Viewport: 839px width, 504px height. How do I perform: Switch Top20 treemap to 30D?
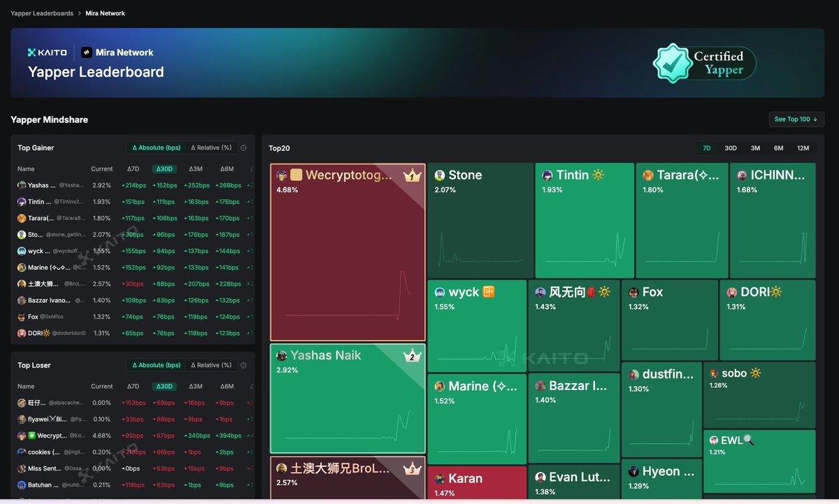point(731,148)
